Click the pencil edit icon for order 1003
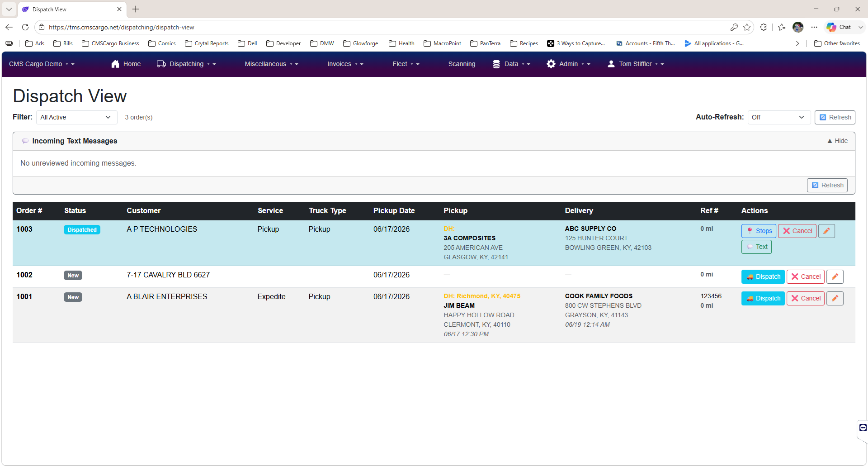Viewport: 868px width, 467px height. [826, 231]
